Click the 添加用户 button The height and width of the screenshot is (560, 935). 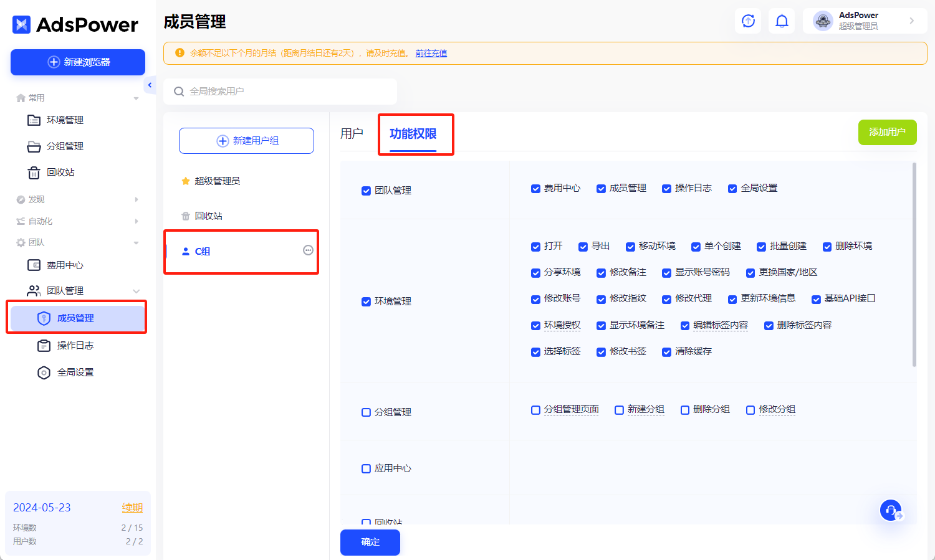click(x=887, y=132)
